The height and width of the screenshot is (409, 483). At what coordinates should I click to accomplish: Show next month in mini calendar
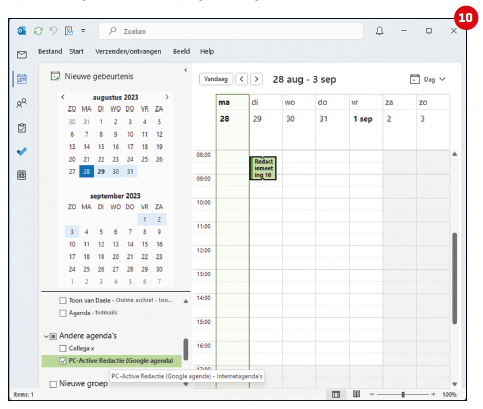[x=167, y=97]
